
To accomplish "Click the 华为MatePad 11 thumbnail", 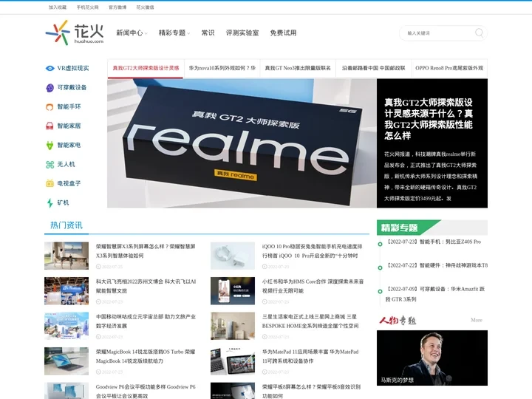I will 233,361.
